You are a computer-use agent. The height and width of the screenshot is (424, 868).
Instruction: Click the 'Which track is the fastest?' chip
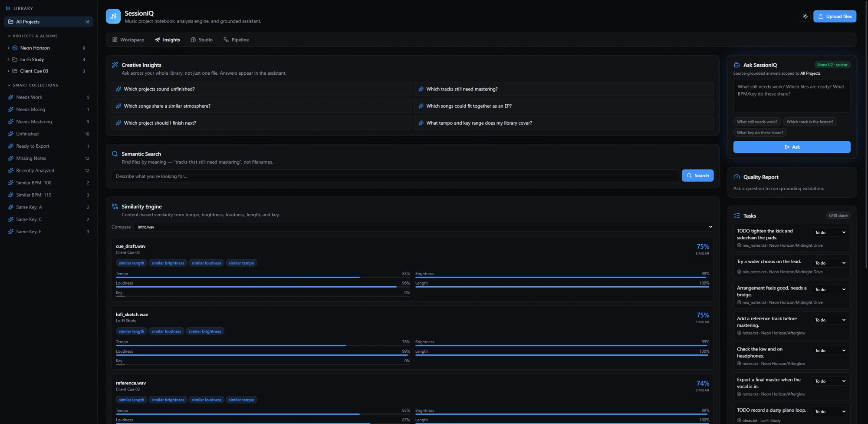click(x=810, y=122)
